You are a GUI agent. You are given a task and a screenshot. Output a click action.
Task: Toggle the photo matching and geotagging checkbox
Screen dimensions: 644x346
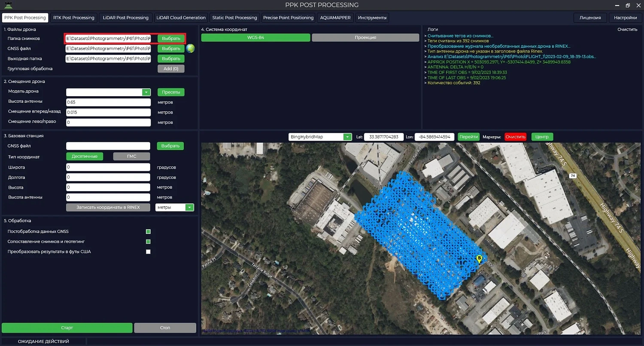[x=148, y=242]
